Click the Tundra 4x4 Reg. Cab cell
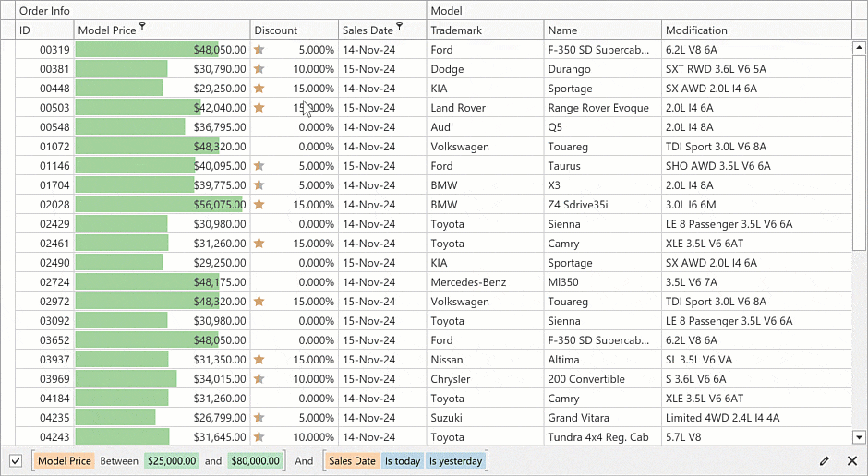Image resolution: width=868 pixels, height=476 pixels. coord(602,436)
